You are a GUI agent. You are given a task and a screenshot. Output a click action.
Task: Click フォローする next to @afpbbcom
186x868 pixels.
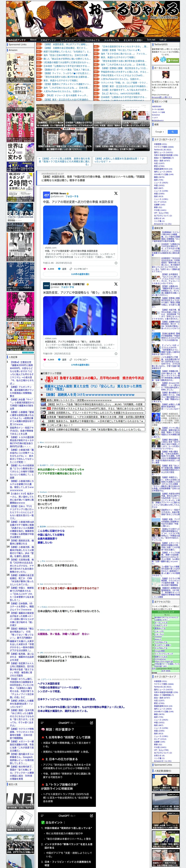click(x=72, y=196)
